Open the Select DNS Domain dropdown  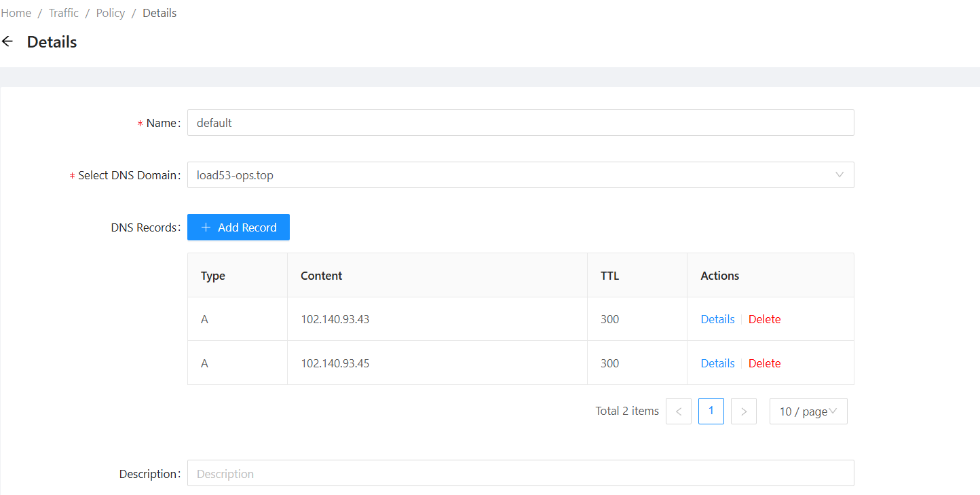click(x=520, y=175)
